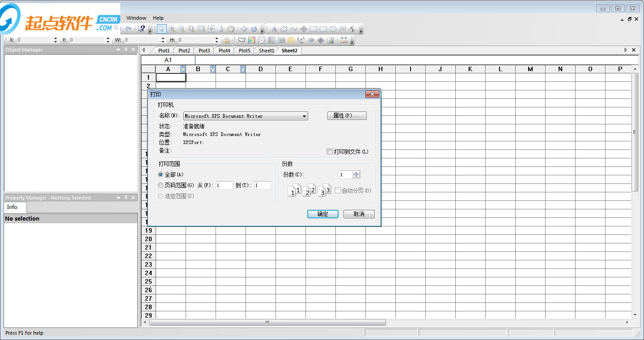Expand the Object Manager panel menu arrow
644x340 pixels.
click(119, 50)
